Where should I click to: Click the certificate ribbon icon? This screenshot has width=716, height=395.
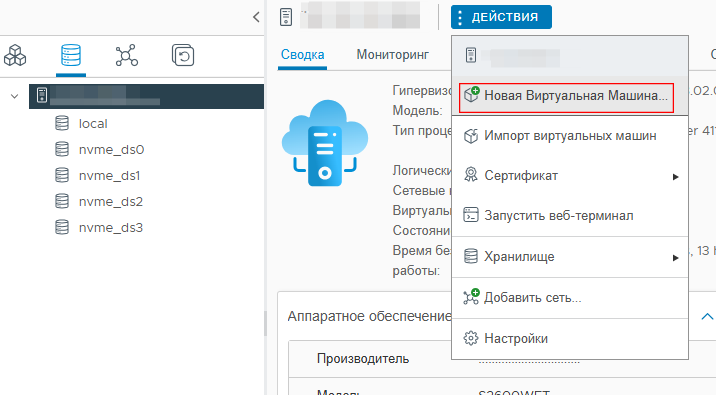click(471, 175)
